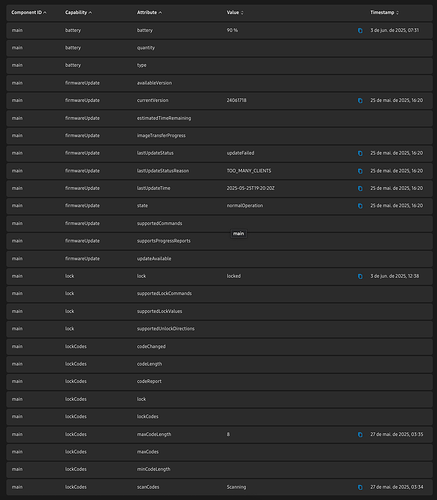437x500 pixels.
Task: Copy the battery 90 % value
Action: [360, 31]
